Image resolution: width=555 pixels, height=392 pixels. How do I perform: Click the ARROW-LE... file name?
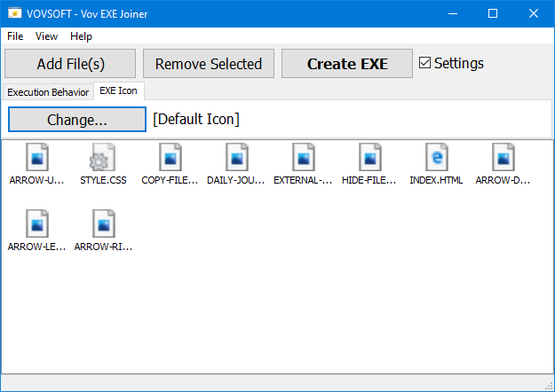[x=36, y=247]
